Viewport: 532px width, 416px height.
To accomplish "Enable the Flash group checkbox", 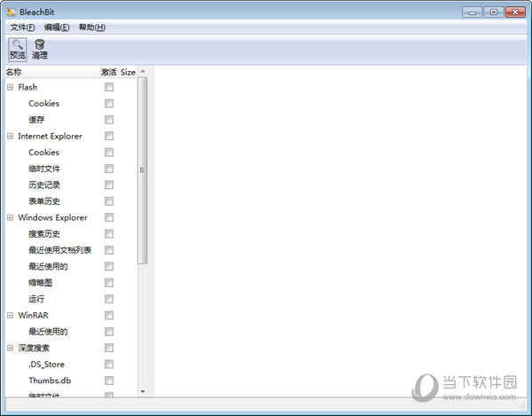I will click(x=109, y=87).
